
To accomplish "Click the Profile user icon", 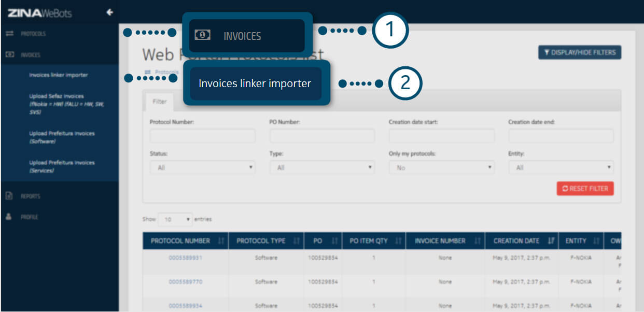I will [x=9, y=217].
